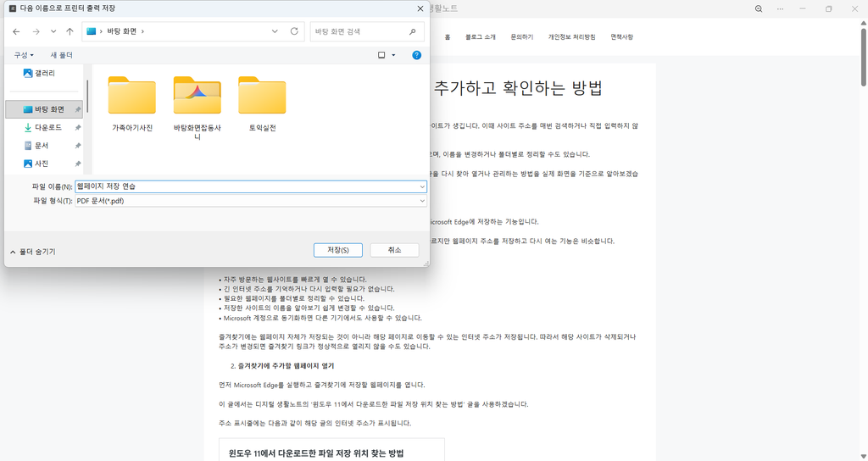Open the 구성 menu
868x461 pixels.
click(x=24, y=55)
